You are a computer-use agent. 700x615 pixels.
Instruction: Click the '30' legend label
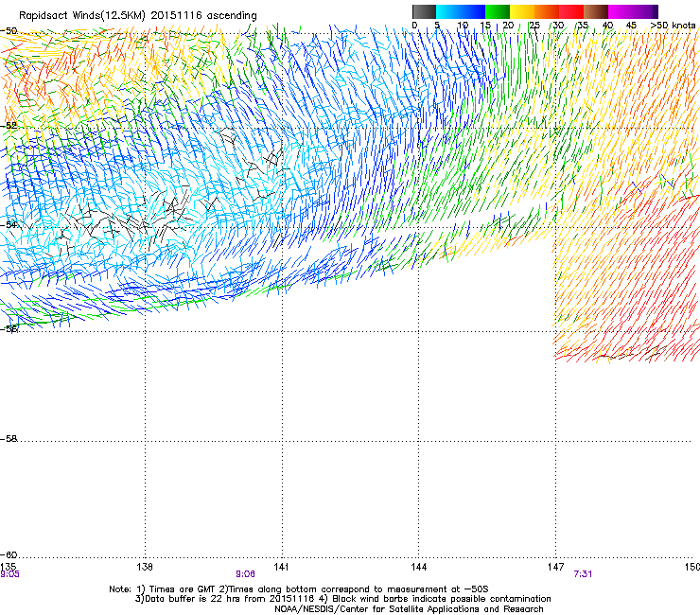558,26
